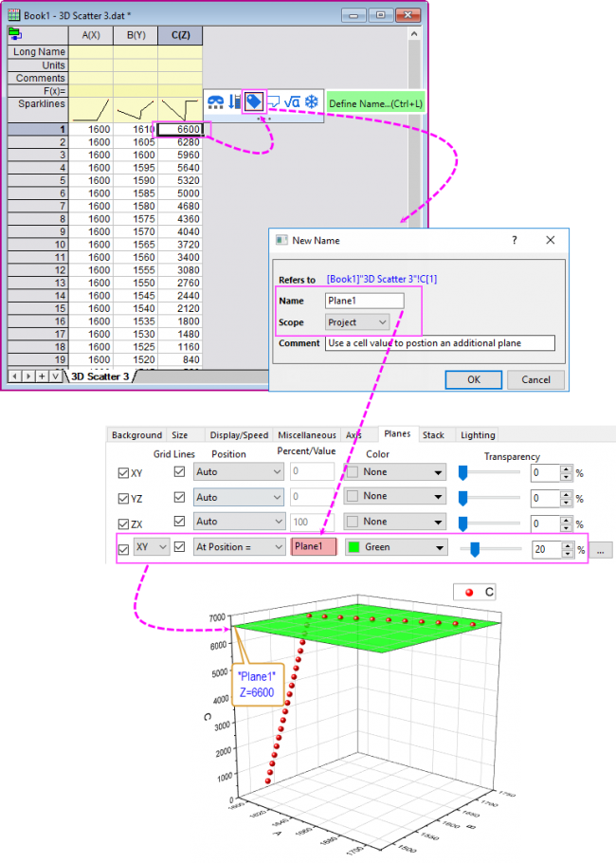This screenshot has height=863, width=616.
Task: Toggle grid lines checkbox for ZX plane
Action: point(179,522)
